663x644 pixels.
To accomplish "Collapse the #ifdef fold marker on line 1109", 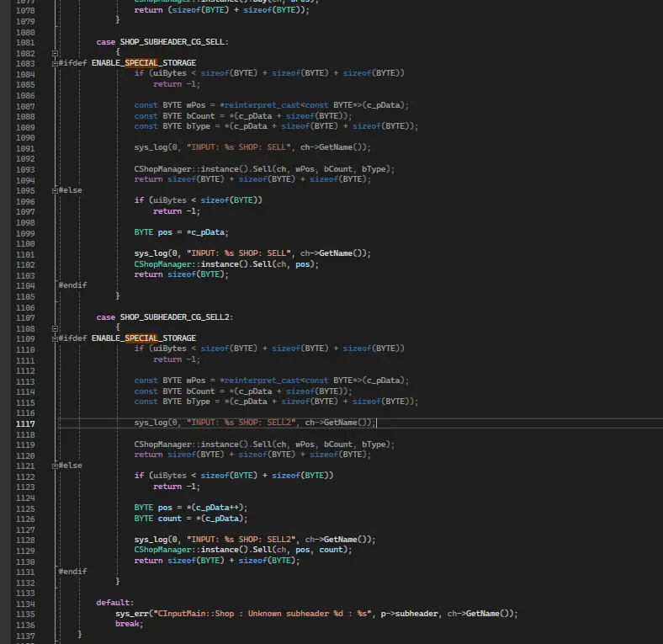I will (55, 339).
